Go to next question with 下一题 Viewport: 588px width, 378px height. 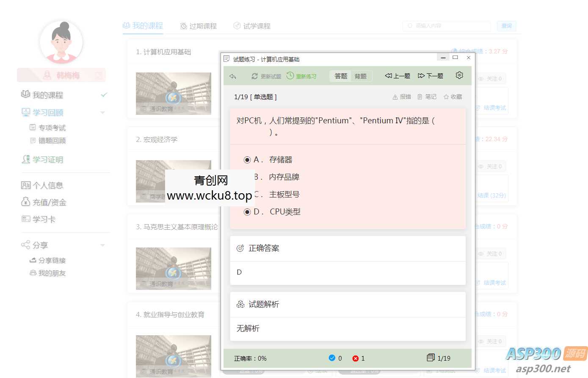pyautogui.click(x=431, y=75)
